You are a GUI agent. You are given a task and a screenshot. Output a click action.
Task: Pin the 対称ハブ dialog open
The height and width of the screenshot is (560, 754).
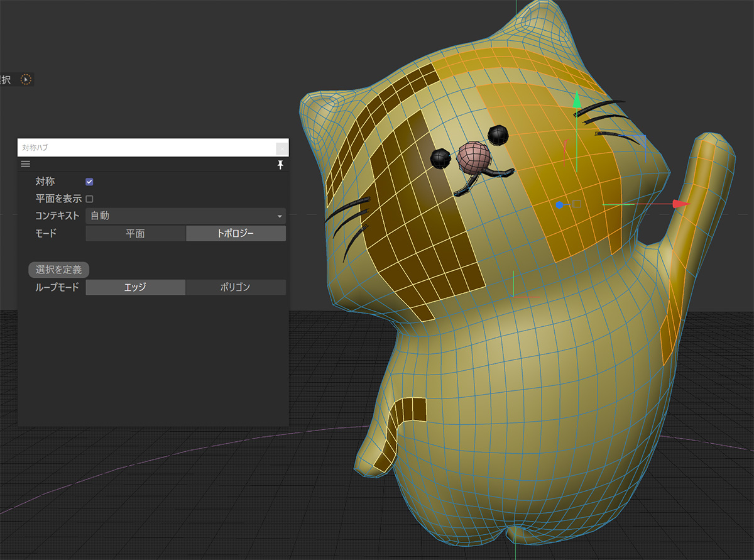pyautogui.click(x=280, y=164)
